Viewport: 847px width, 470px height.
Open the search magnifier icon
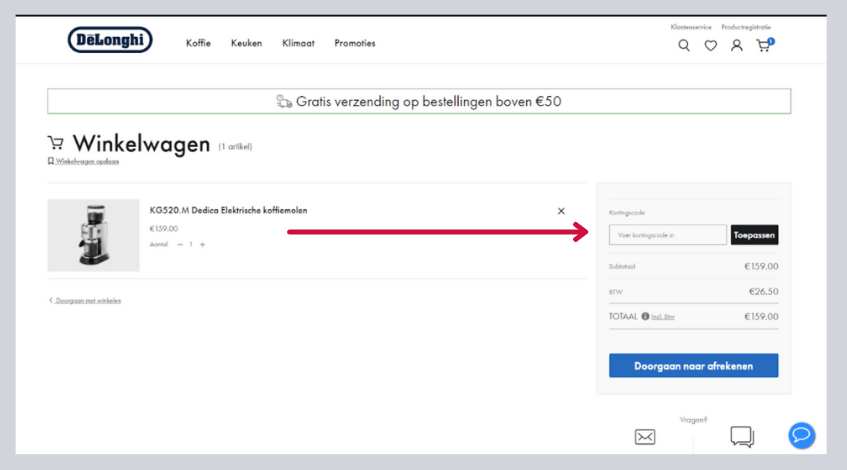click(x=684, y=45)
